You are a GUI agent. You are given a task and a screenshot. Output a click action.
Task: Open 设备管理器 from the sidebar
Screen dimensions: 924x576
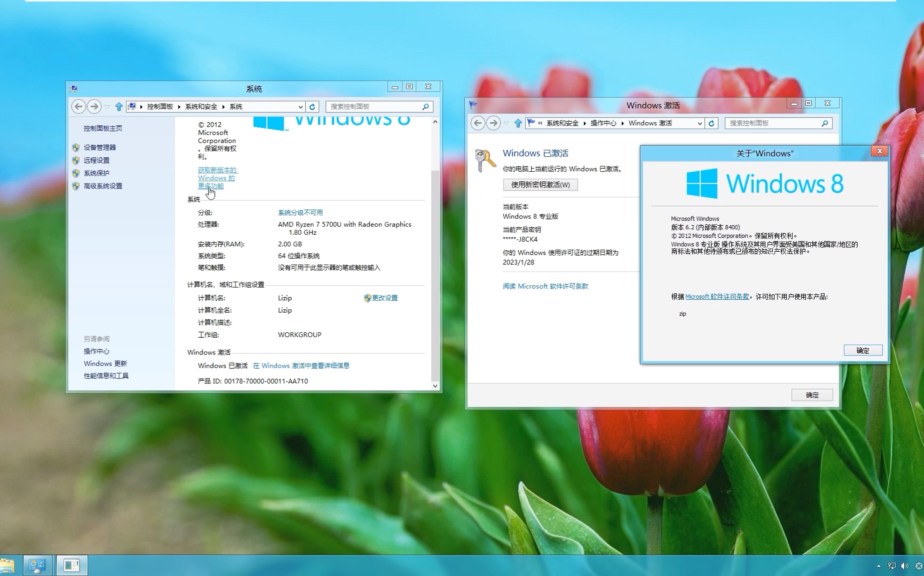pyautogui.click(x=100, y=147)
